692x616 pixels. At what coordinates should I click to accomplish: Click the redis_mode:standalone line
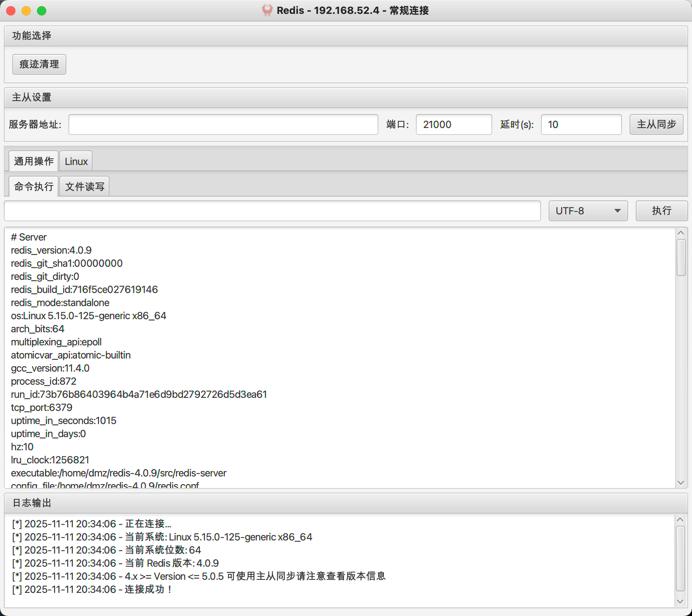[x=60, y=303]
